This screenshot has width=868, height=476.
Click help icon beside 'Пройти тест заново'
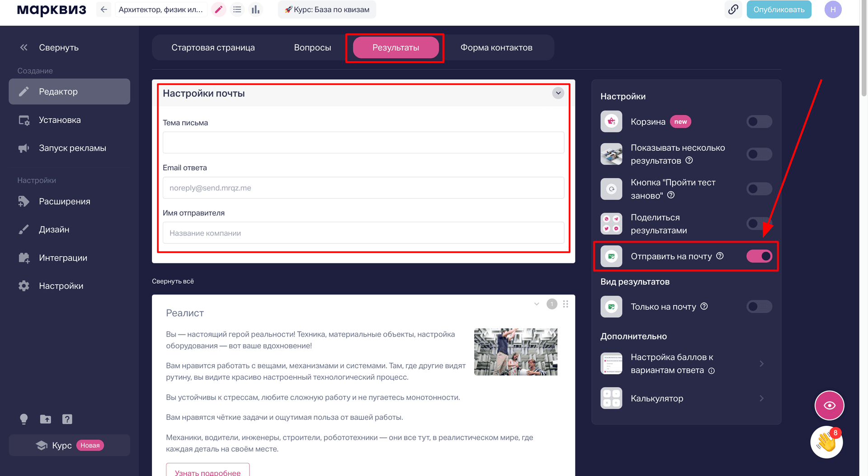671,195
